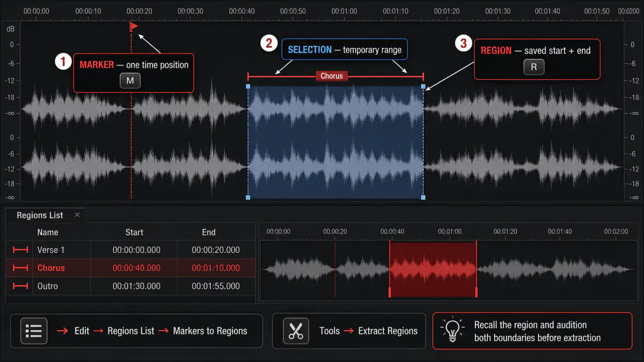Choose Markers to Regions
This screenshot has width=644, height=362.
point(210,331)
